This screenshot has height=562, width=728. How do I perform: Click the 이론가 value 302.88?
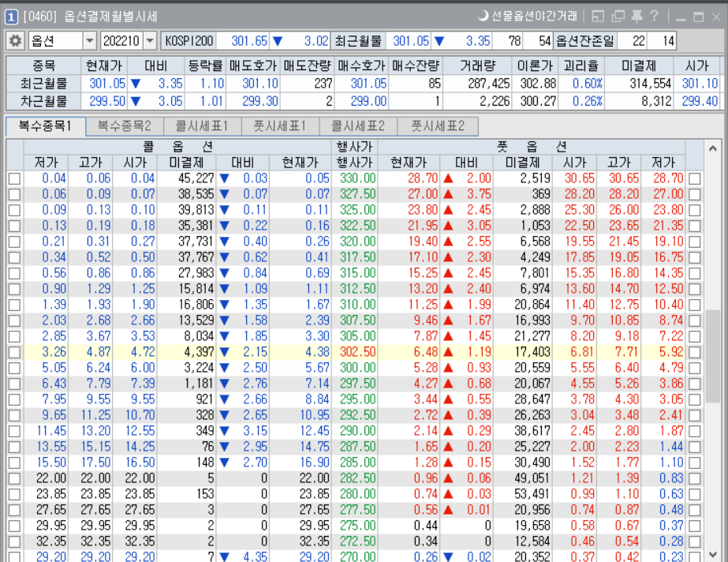coord(538,84)
